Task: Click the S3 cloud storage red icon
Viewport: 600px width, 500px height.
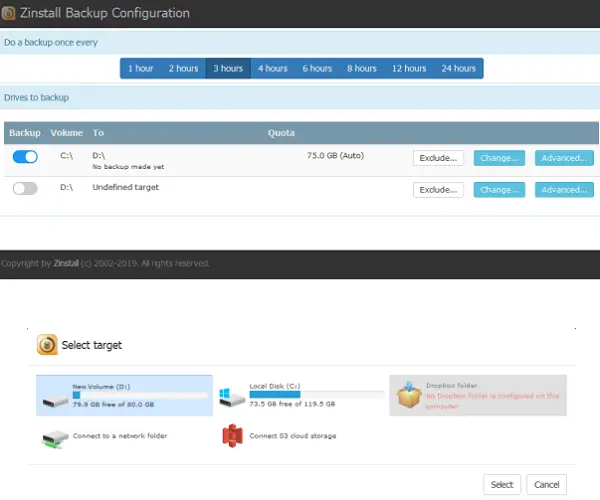Action: click(232, 436)
